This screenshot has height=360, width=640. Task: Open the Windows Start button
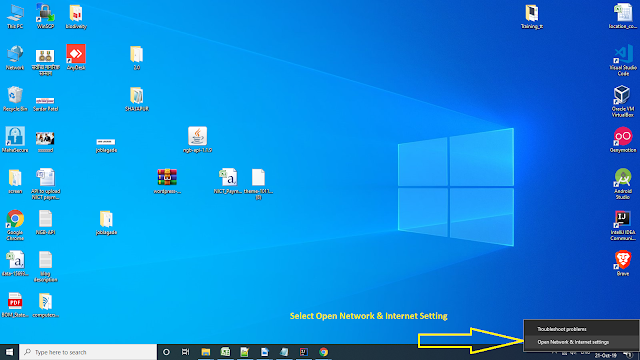[9, 352]
